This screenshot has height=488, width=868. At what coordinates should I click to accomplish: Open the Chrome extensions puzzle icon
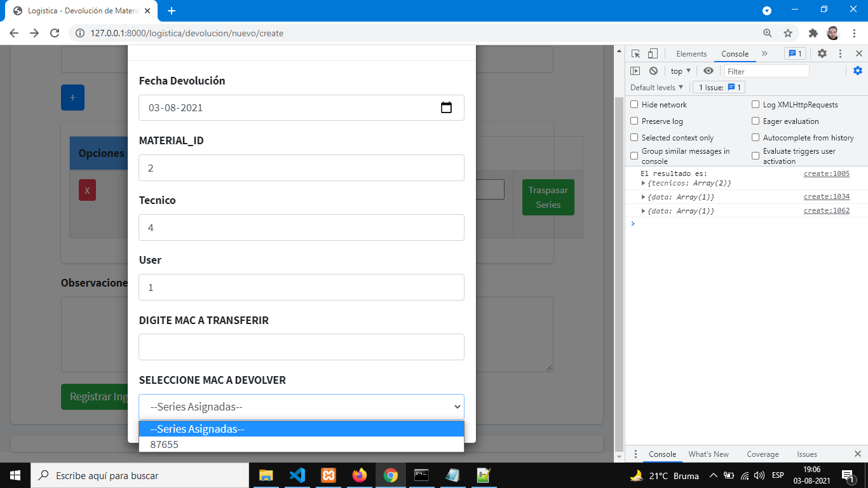pyautogui.click(x=813, y=33)
